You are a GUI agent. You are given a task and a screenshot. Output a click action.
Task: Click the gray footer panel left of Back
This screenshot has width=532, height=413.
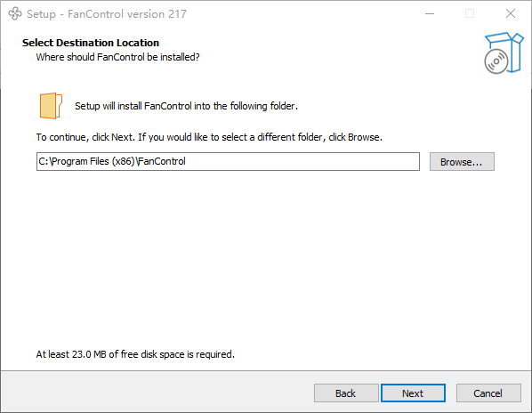coord(157,392)
